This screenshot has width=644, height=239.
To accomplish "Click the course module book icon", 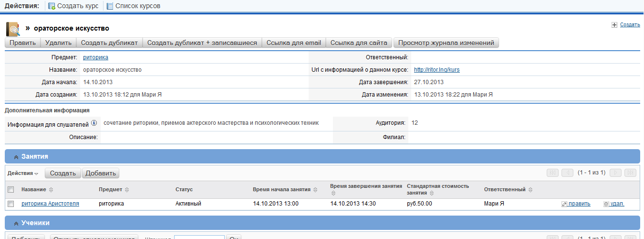I will pos(13,29).
